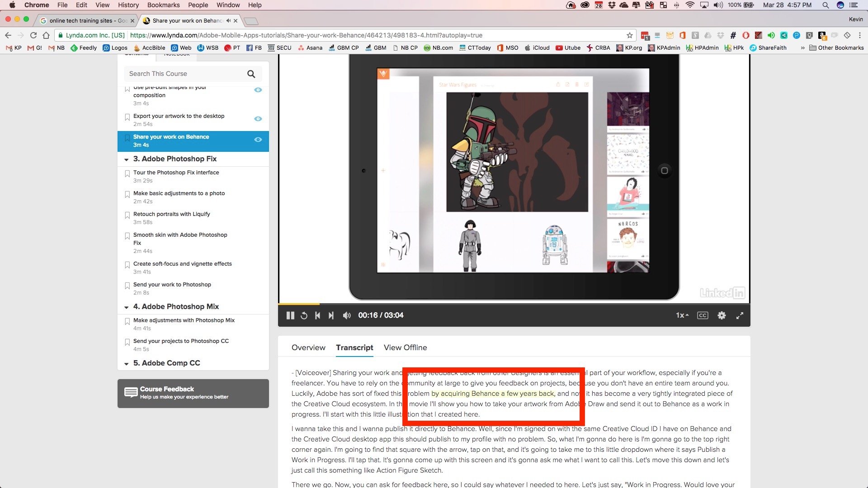This screenshot has height=488, width=868.
Task: Click the rewind replay icon
Action: point(304,315)
